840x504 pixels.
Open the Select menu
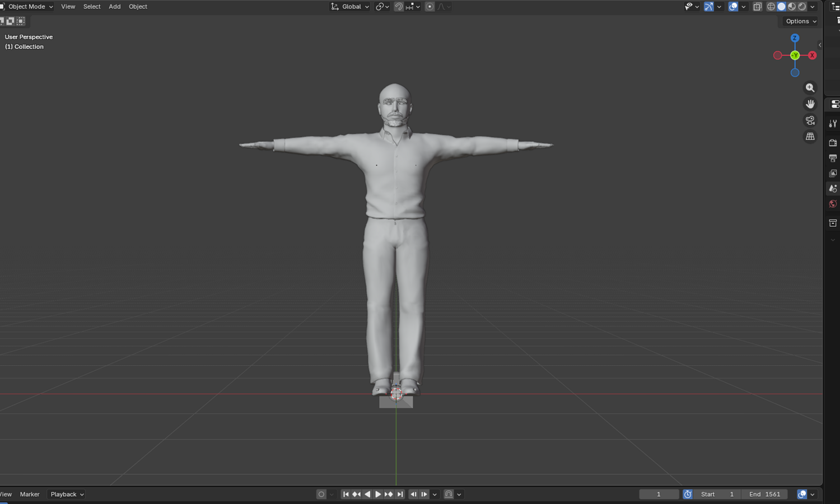92,7
